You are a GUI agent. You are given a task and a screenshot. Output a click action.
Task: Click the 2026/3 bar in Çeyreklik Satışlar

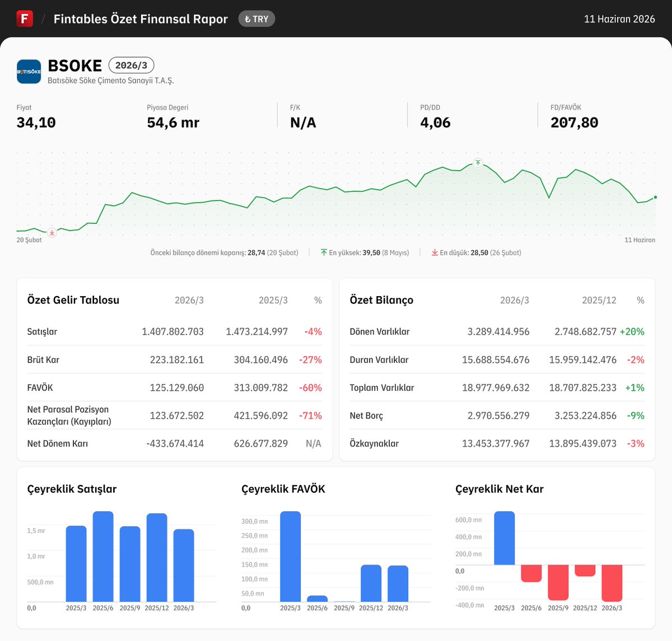click(x=184, y=565)
